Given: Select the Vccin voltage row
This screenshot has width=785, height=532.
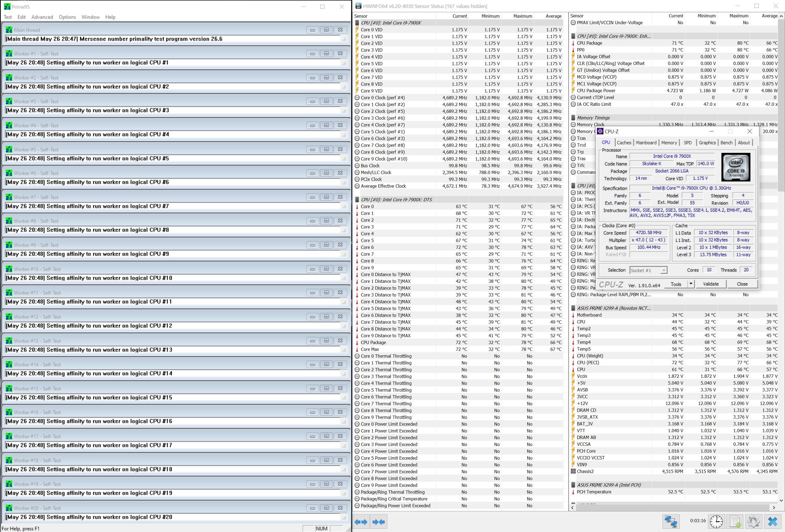Looking at the screenshot, I should 674,376.
